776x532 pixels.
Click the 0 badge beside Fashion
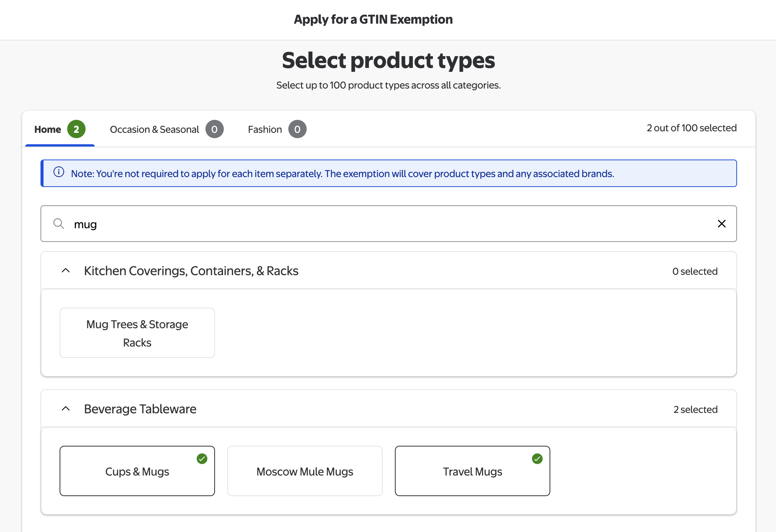[x=297, y=129]
